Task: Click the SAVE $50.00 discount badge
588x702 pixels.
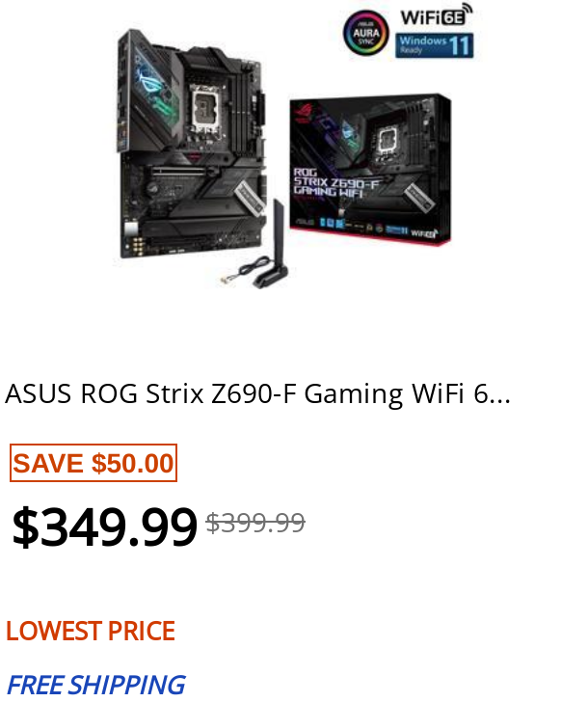Action: click(x=94, y=463)
